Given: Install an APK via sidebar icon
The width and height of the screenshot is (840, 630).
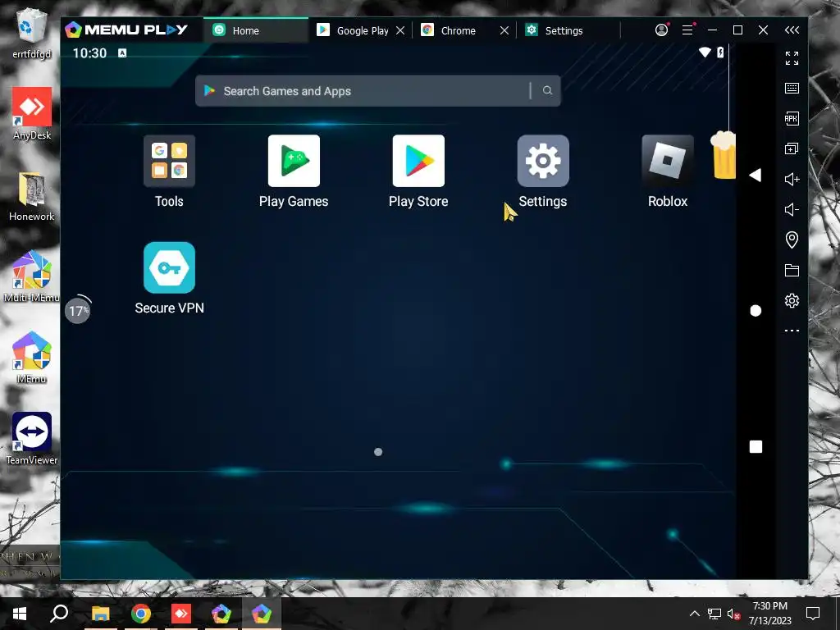Looking at the screenshot, I should (x=792, y=118).
